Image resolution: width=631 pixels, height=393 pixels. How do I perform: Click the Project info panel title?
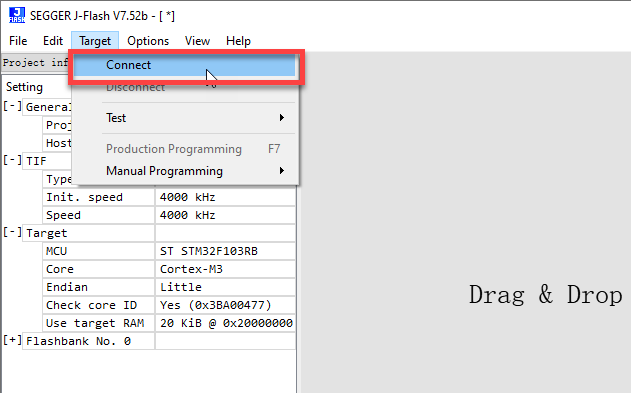[35, 63]
